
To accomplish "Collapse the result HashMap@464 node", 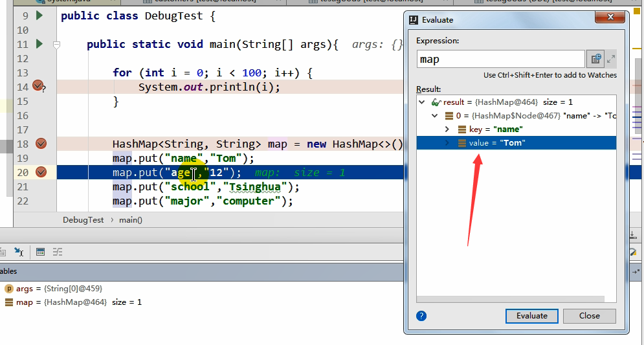I will (x=422, y=102).
